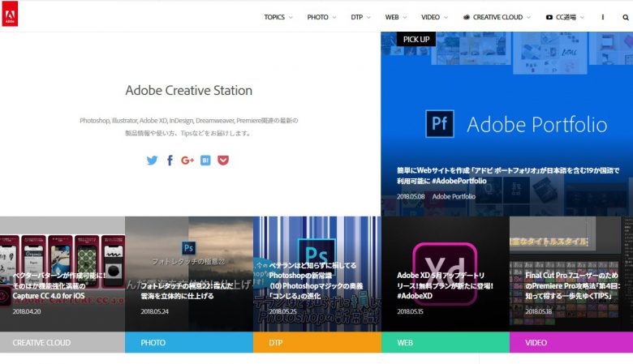
Task: Click the magenta VIDEO category bar
Action: pyautogui.click(x=571, y=343)
